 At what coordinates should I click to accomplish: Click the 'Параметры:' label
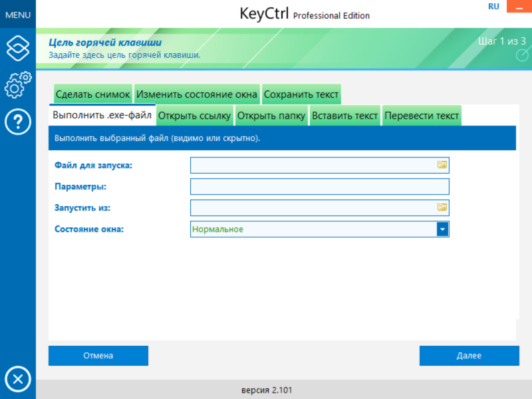80,187
